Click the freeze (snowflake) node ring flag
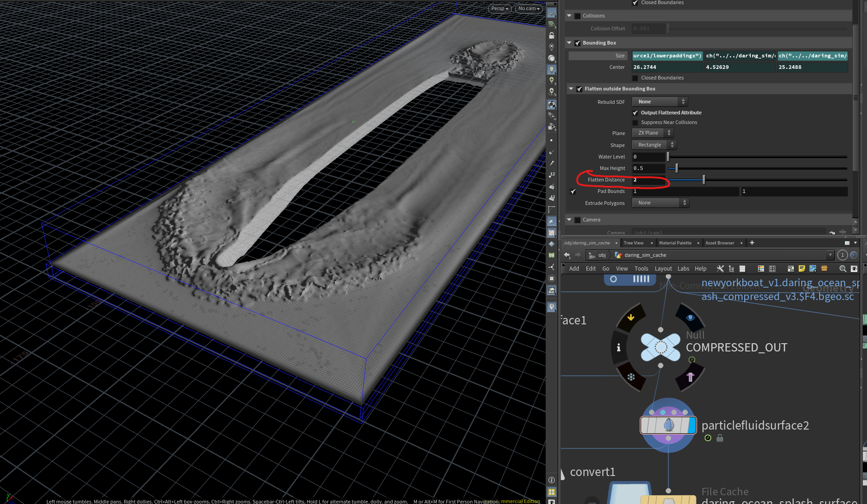Screen dimensions: 867x504 point(631,377)
